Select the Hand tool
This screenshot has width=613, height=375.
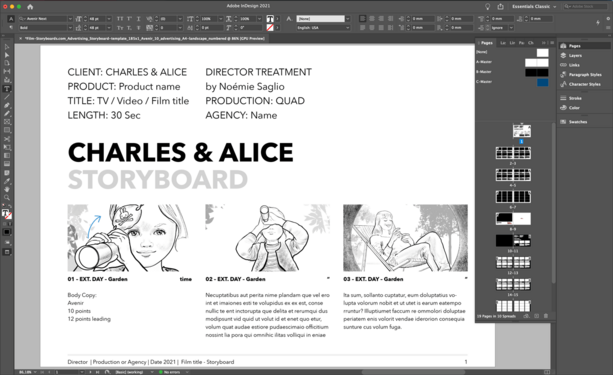coord(7,189)
